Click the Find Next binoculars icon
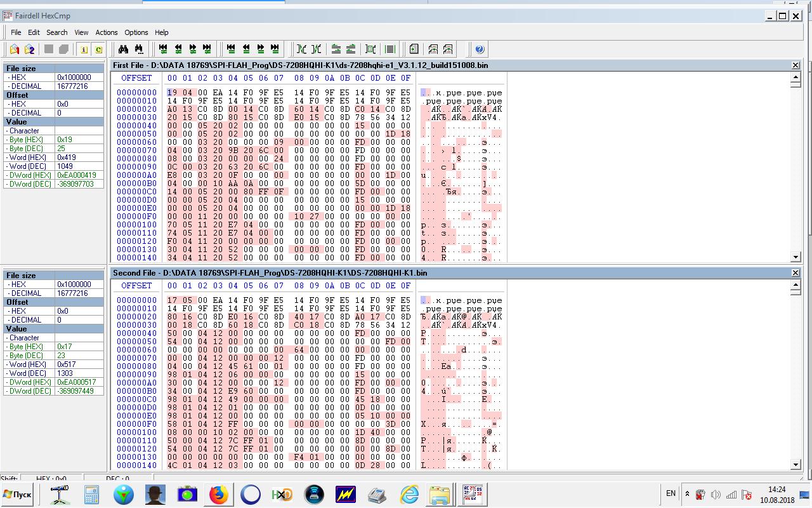This screenshot has height=508, width=812. (138, 49)
